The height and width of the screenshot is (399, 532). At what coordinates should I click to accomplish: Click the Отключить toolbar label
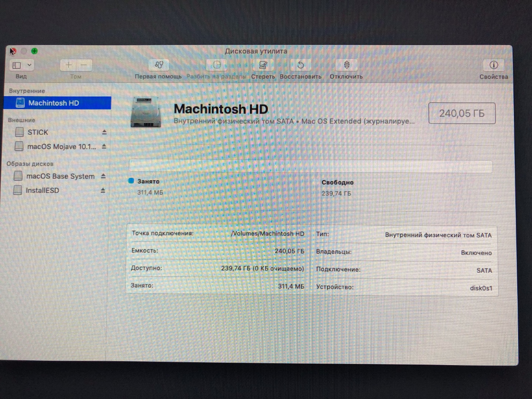[346, 76]
